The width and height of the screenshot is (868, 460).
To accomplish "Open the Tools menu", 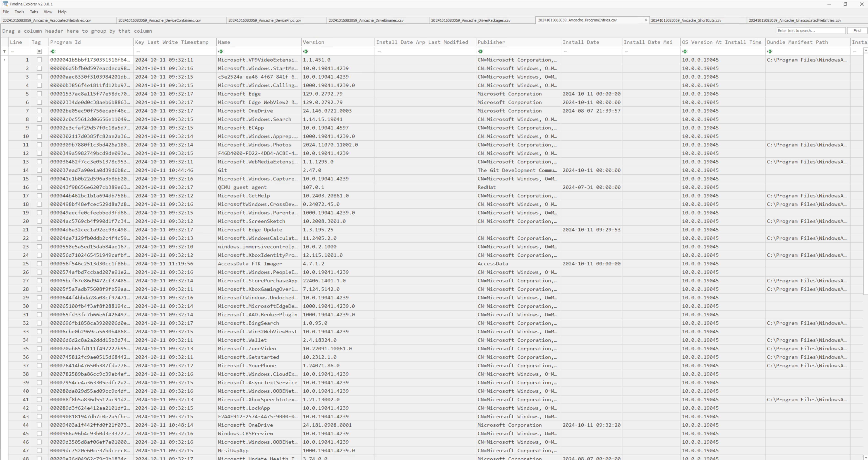I will point(19,12).
